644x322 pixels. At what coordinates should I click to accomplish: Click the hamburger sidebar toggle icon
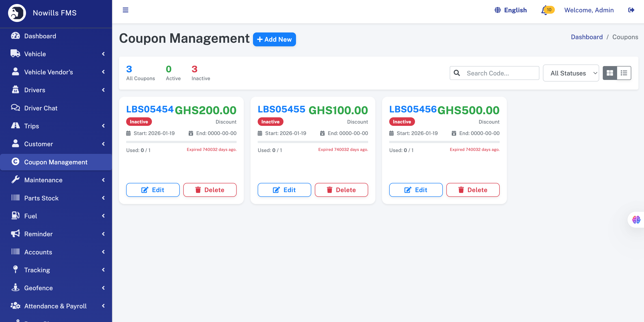(125, 10)
